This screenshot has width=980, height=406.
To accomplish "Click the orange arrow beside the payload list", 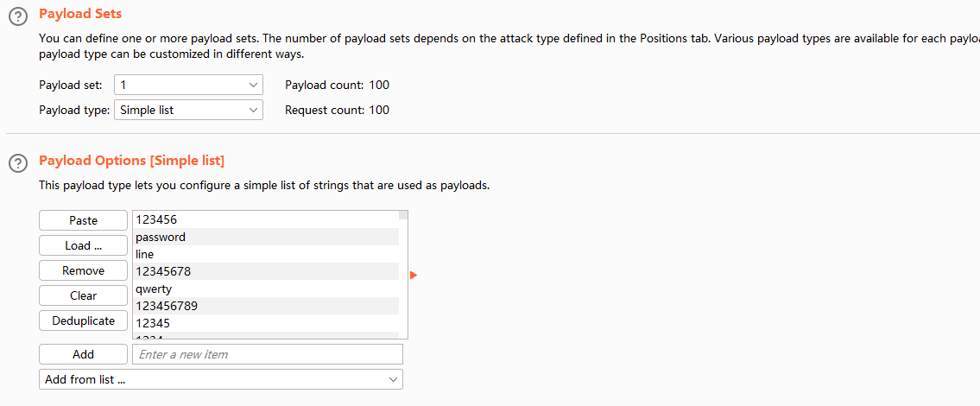I will pos(414,275).
